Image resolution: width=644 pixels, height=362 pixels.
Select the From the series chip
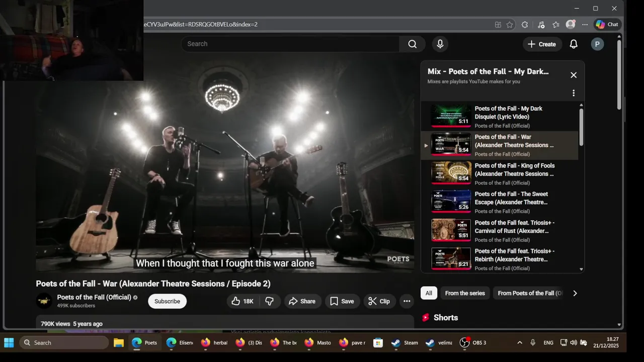[465, 293]
